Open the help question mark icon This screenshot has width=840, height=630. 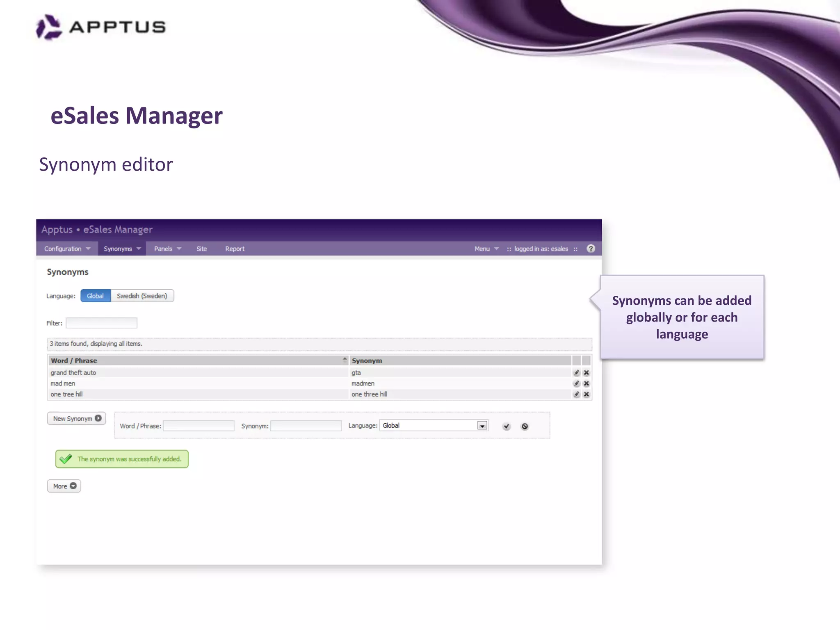coord(591,249)
